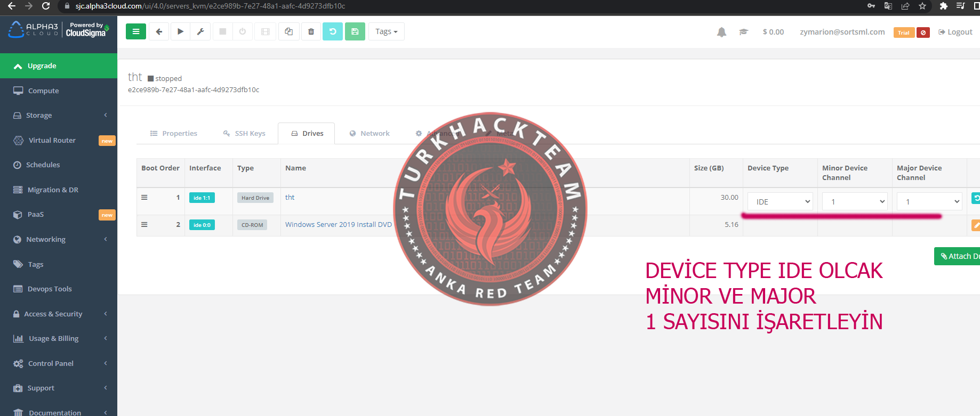Click the ide 0:0 interface badge
This screenshot has height=416, width=980.
coord(202,225)
